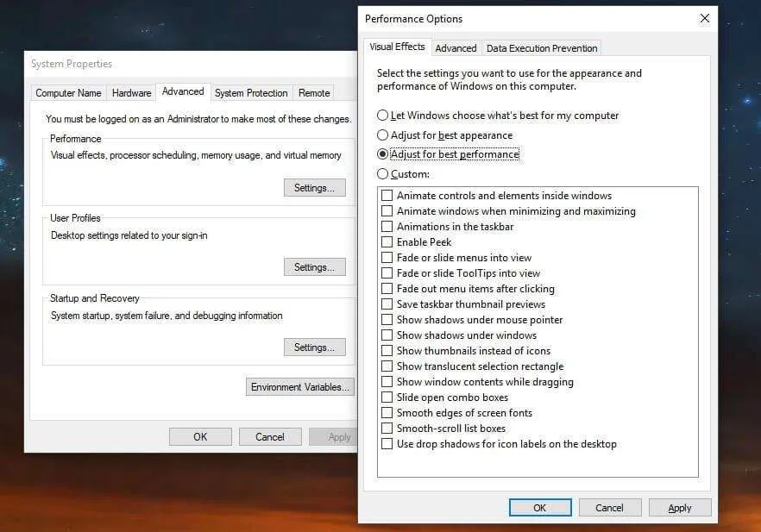
Task: Click the System Properties title bar
Action: (x=190, y=64)
